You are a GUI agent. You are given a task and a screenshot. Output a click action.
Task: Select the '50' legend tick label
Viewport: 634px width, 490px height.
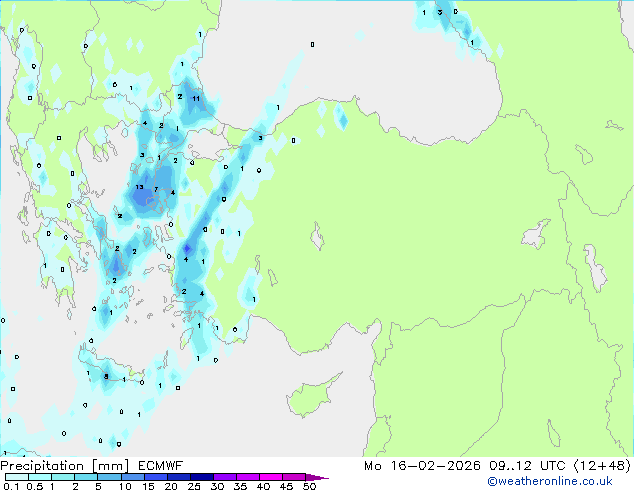309,486
